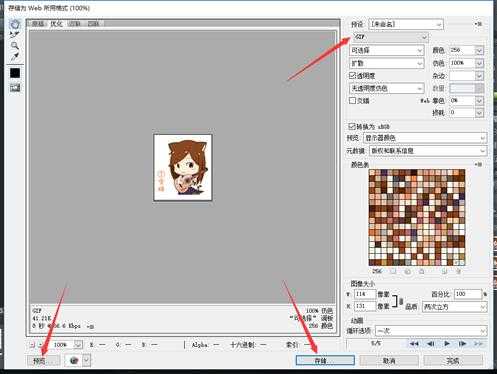
Task: Open the 预览 显示器颜色 dropdown
Action: coord(425,138)
